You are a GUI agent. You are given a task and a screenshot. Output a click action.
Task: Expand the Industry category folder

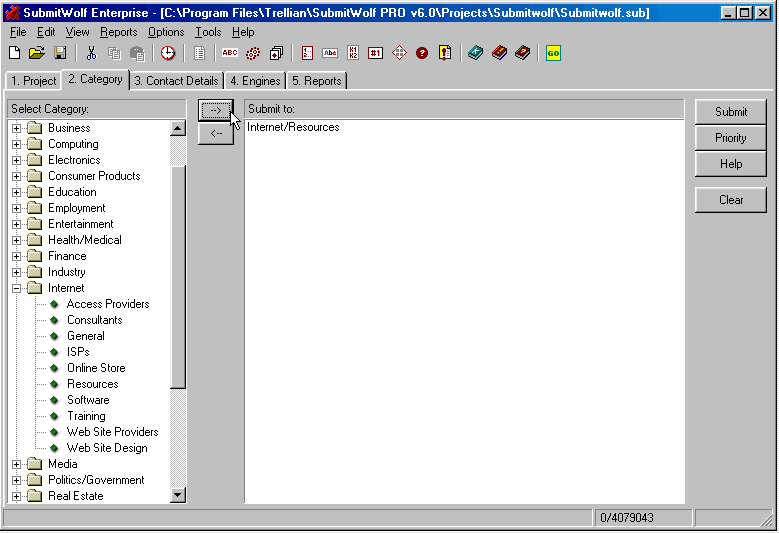(x=16, y=272)
